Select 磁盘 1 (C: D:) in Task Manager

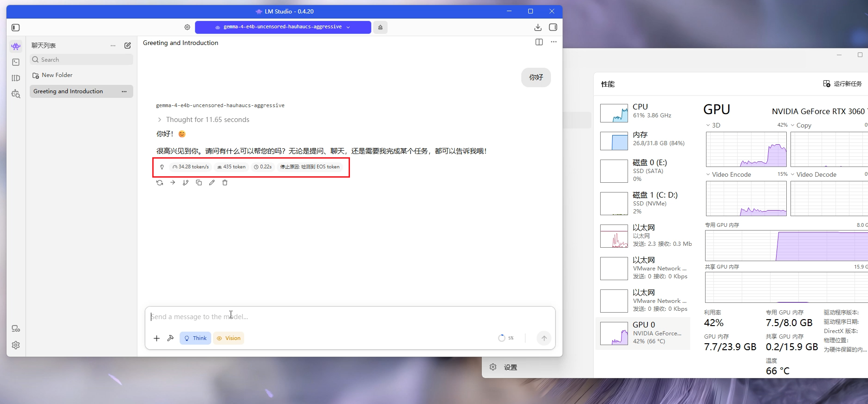coord(643,203)
